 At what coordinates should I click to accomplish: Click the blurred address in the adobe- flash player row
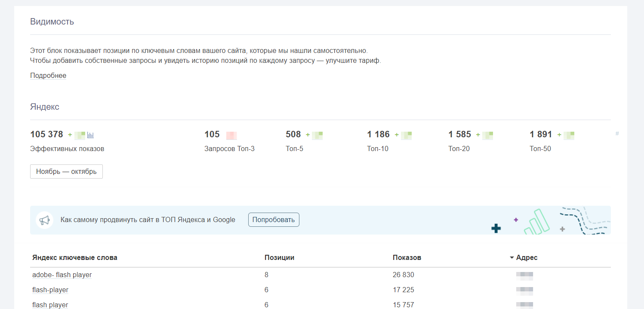[x=524, y=275]
